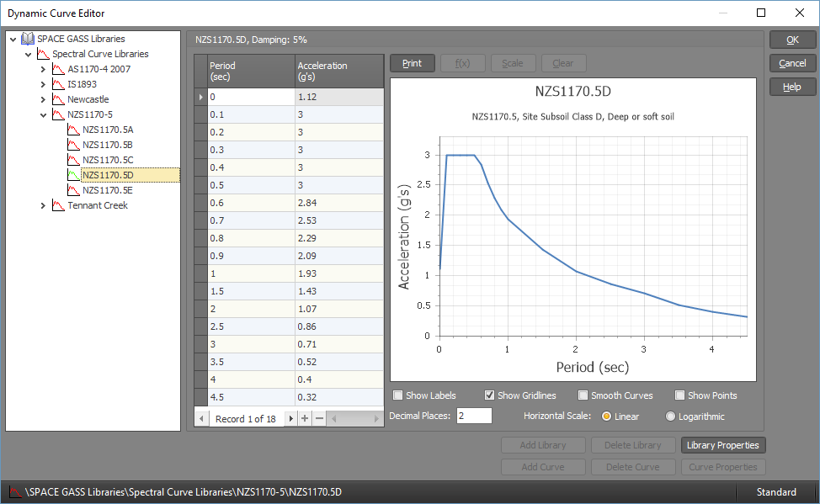Click the table's horizontal scroll left arrow
The image size is (820, 504).
pos(333,419)
